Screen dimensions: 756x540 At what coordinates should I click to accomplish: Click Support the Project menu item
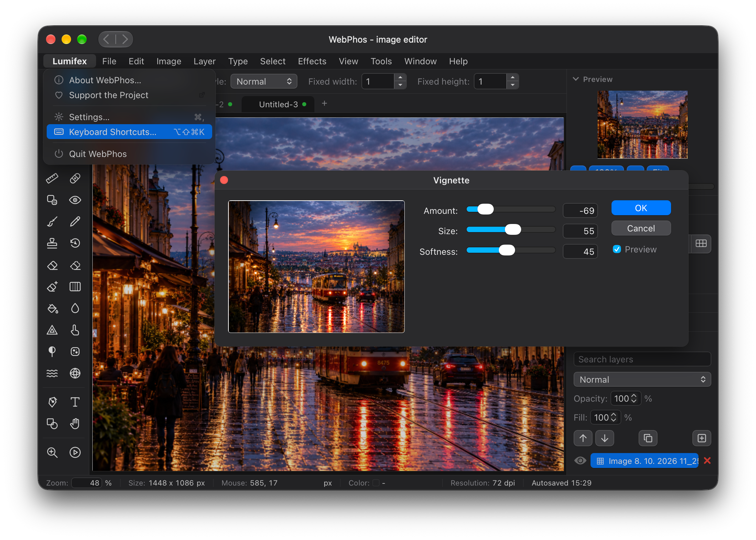pos(129,95)
